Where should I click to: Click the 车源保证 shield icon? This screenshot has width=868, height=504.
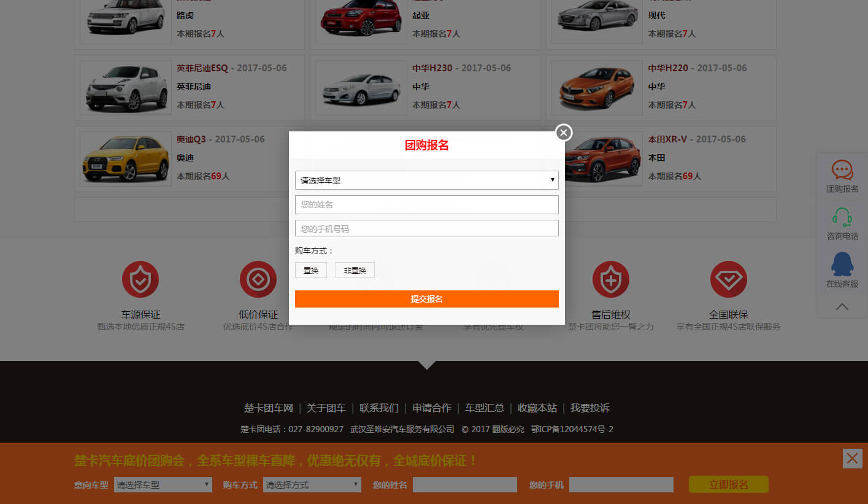(x=140, y=279)
